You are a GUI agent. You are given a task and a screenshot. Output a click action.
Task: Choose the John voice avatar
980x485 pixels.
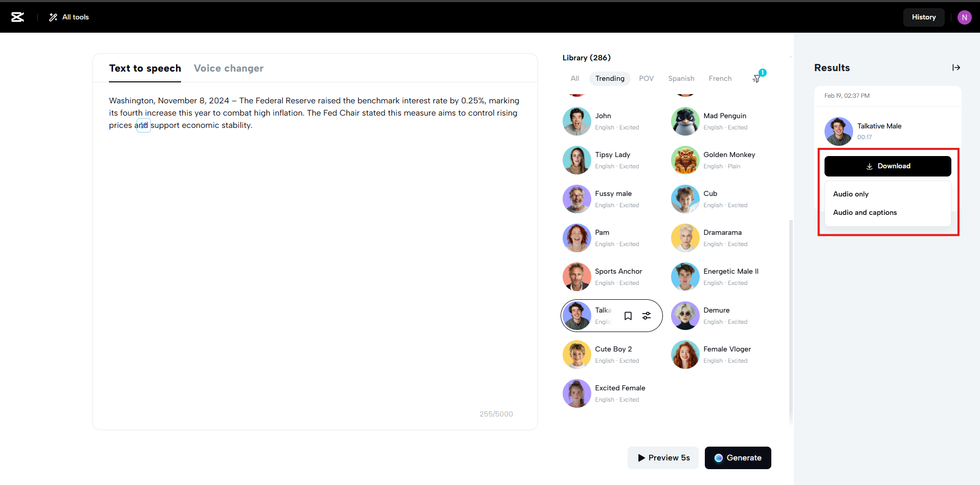point(577,121)
